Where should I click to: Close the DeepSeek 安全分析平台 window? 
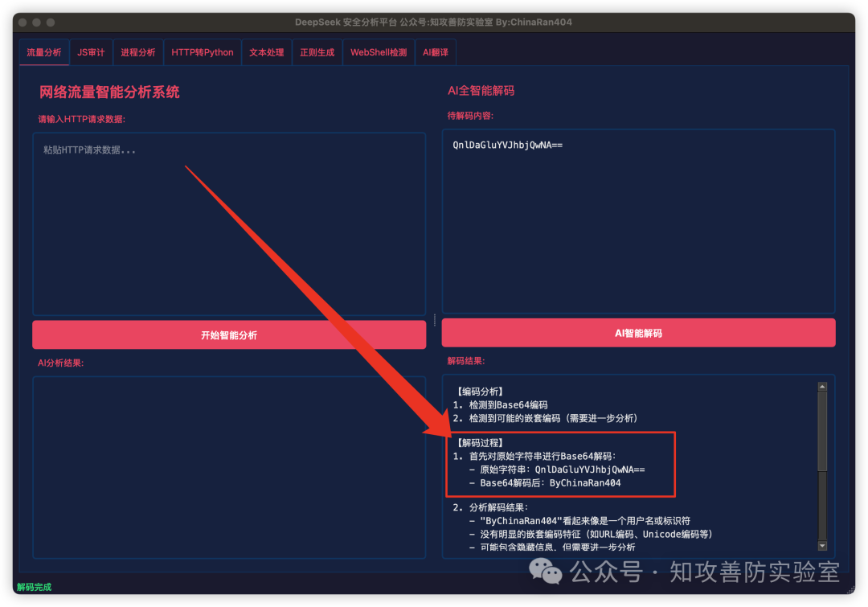[23, 23]
